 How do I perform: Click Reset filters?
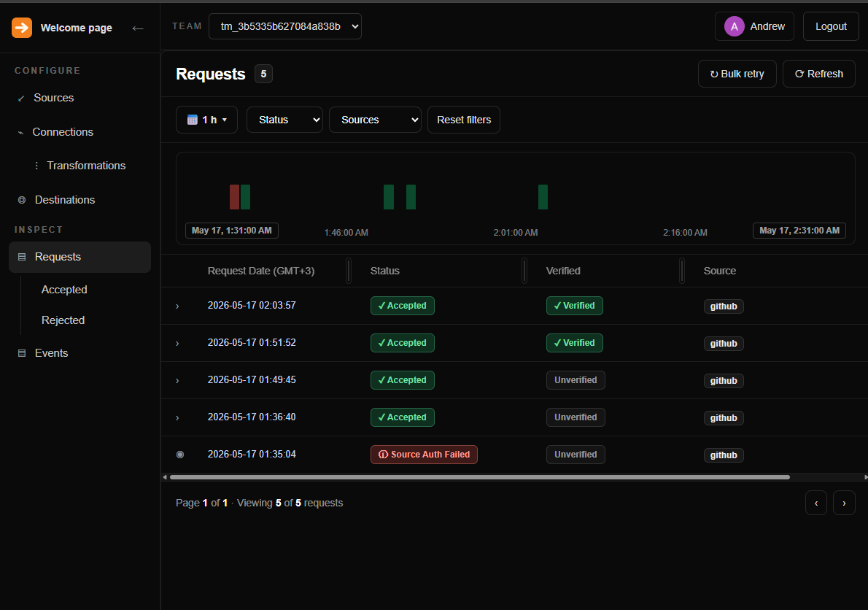[x=464, y=120]
